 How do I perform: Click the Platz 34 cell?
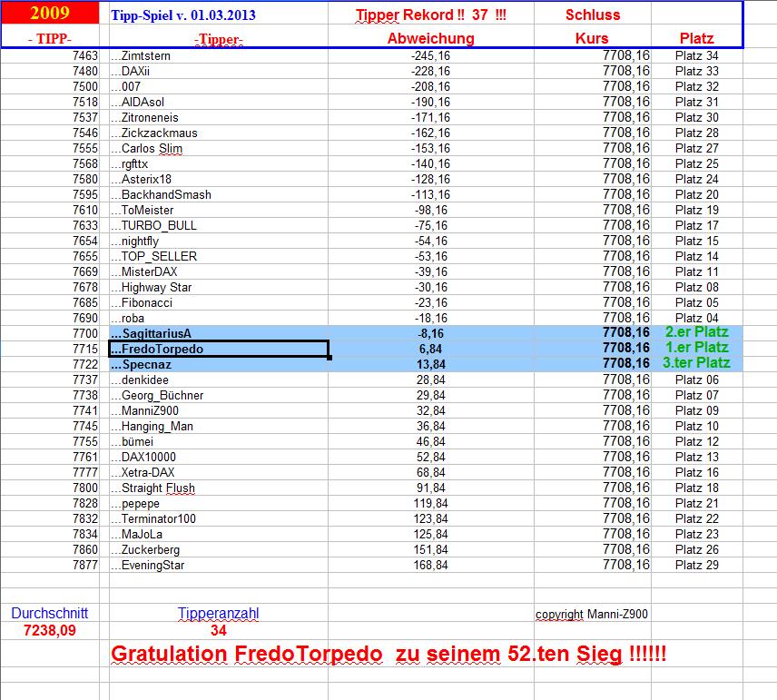pos(697,55)
